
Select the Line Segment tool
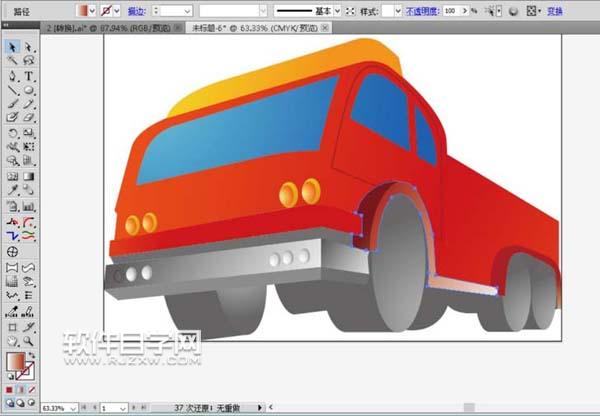pyautogui.click(x=12, y=90)
